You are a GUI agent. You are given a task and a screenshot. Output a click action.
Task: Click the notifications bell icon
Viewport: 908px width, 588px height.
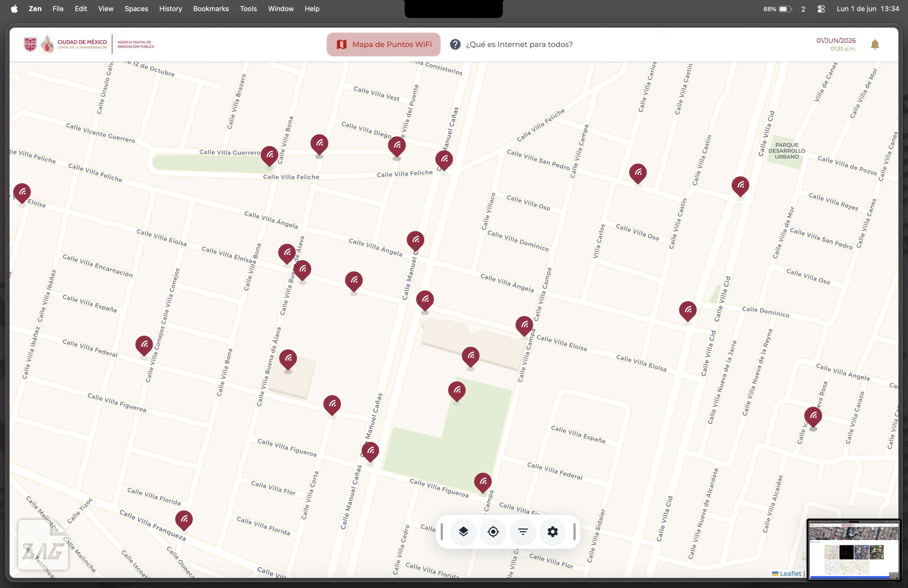point(875,45)
